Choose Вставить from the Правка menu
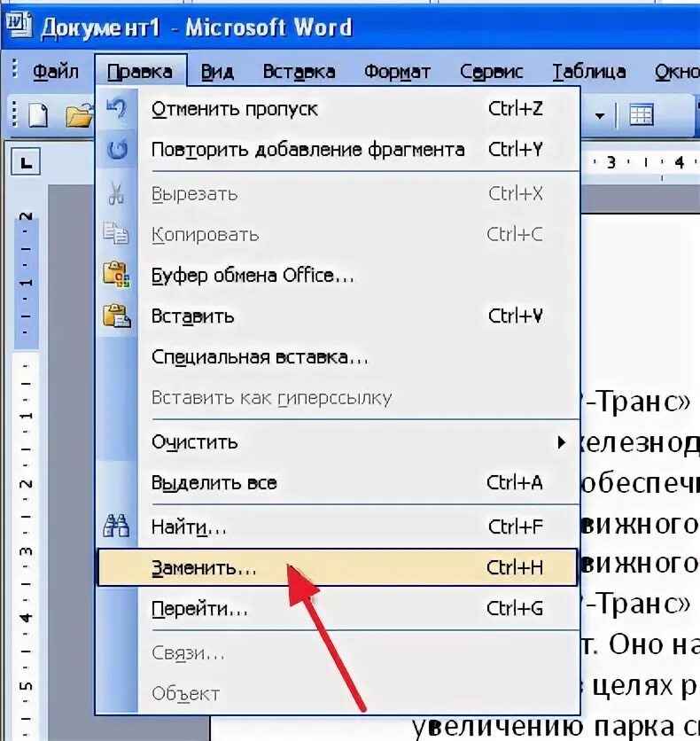Viewport: 700px width, 741px height. [338, 316]
